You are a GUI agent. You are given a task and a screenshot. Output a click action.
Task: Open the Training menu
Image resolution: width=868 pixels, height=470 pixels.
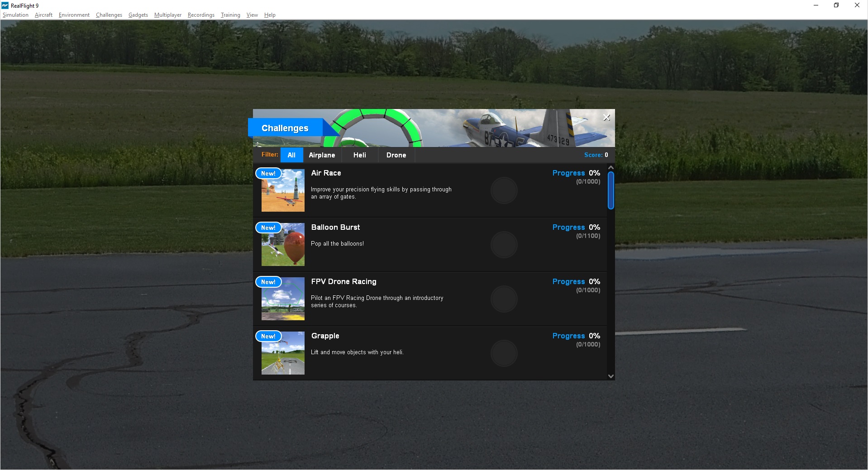(230, 14)
